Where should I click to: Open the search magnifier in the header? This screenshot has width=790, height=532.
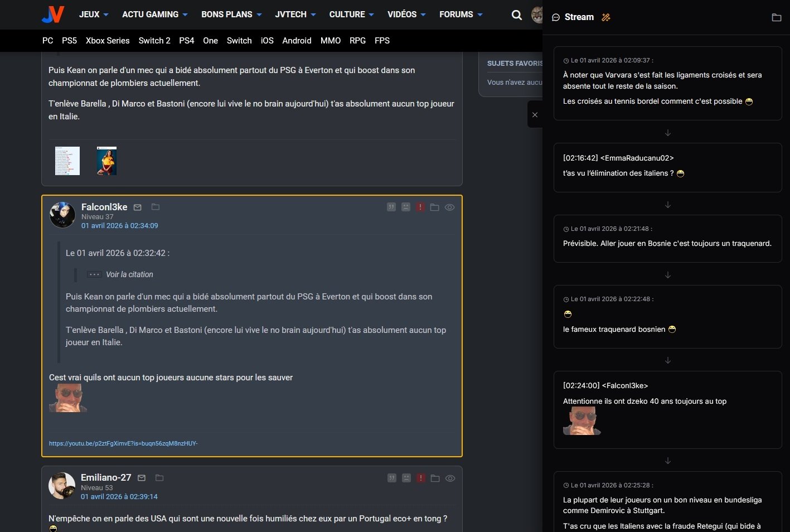pos(517,15)
